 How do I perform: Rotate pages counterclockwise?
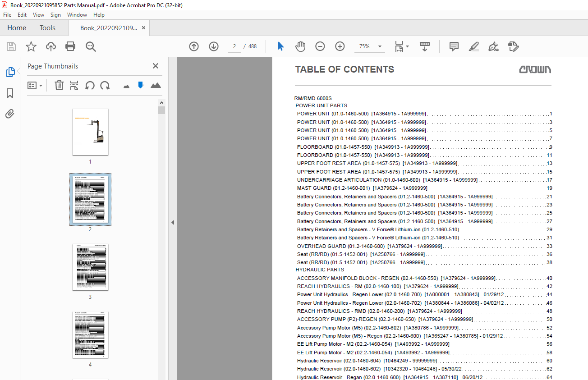pyautogui.click(x=90, y=85)
